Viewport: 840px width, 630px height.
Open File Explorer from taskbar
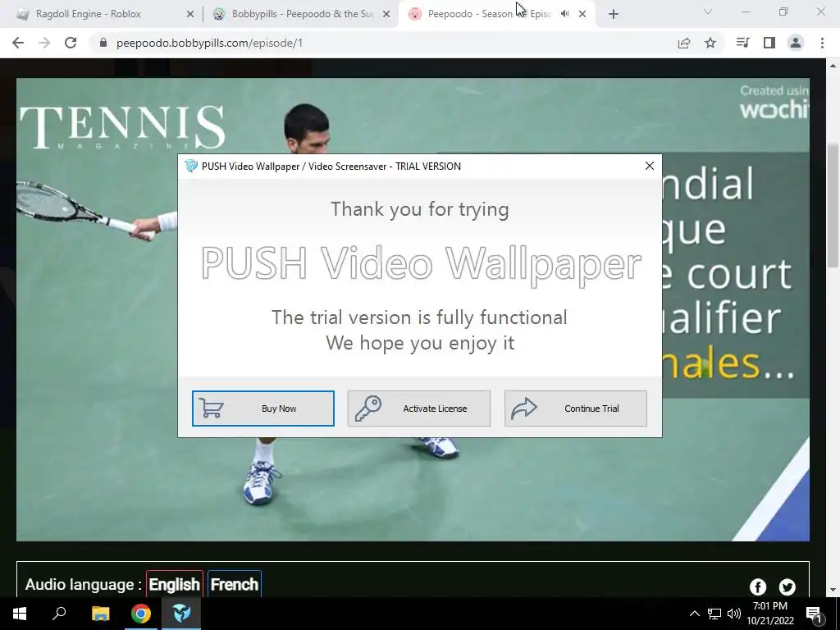(x=100, y=614)
